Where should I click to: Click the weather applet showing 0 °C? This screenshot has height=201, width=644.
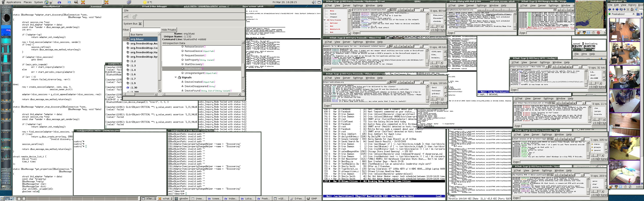pos(148,2)
